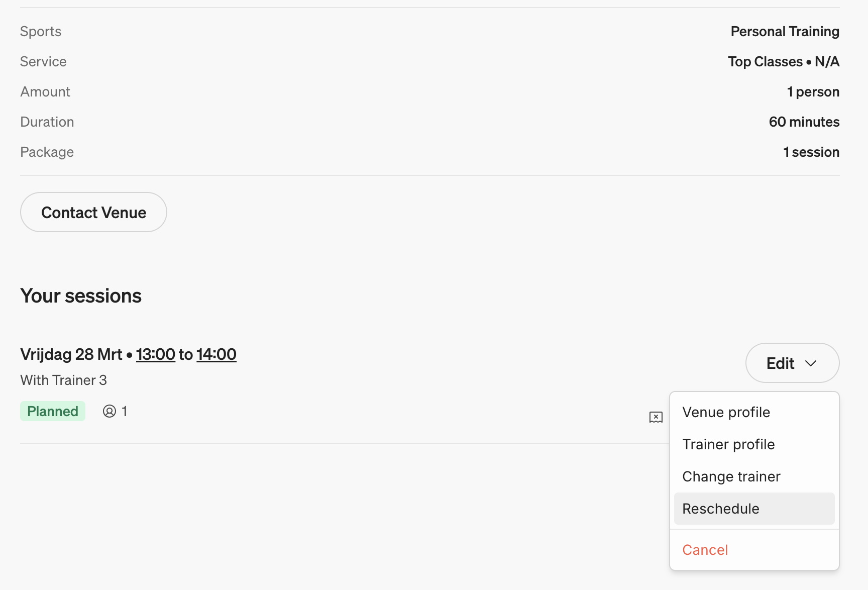868x590 pixels.
Task: Click the Top Classes service value
Action: tap(765, 61)
